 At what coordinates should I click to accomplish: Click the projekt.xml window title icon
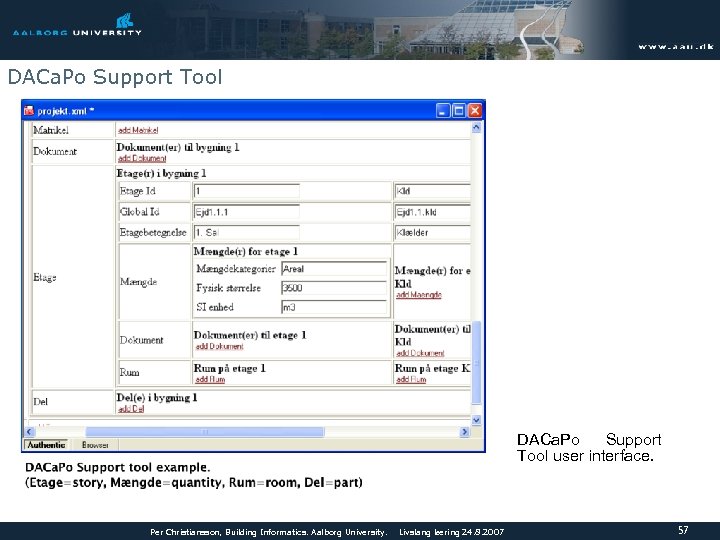click(29, 111)
